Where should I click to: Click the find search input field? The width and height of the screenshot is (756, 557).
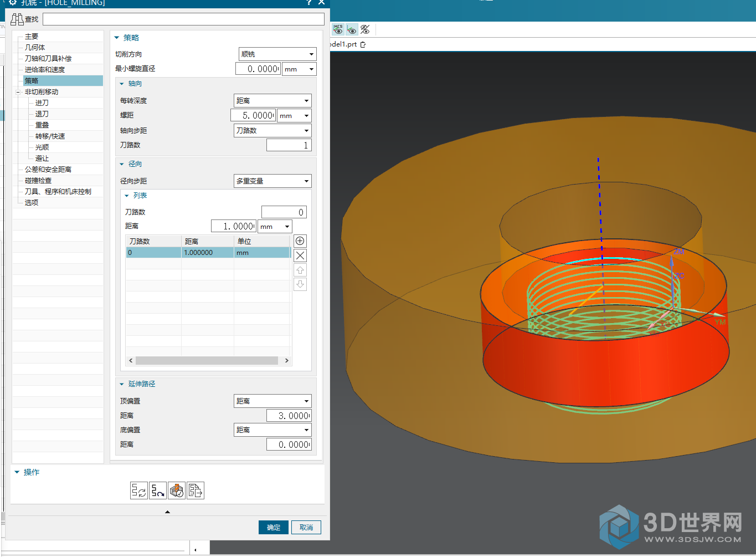tap(183, 19)
